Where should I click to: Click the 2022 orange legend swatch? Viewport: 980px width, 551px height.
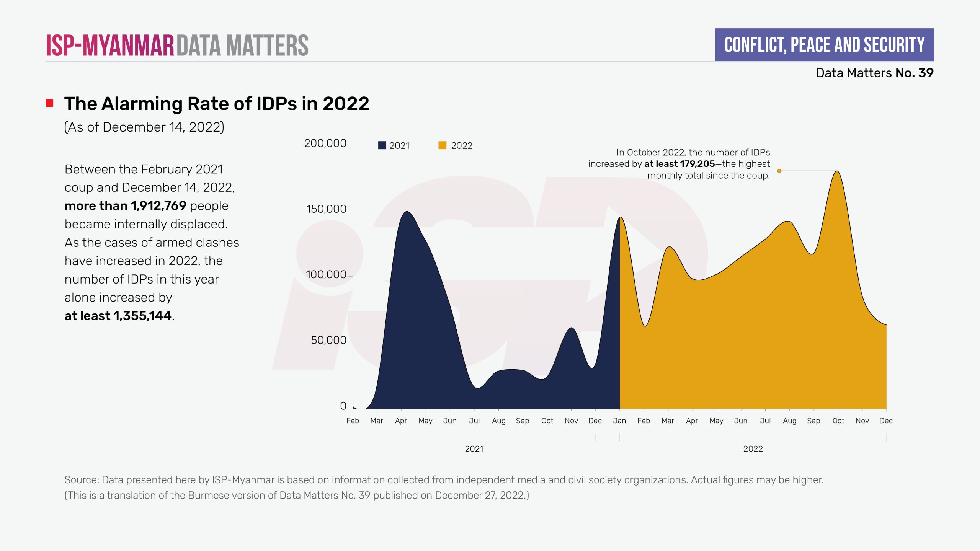[x=442, y=145]
